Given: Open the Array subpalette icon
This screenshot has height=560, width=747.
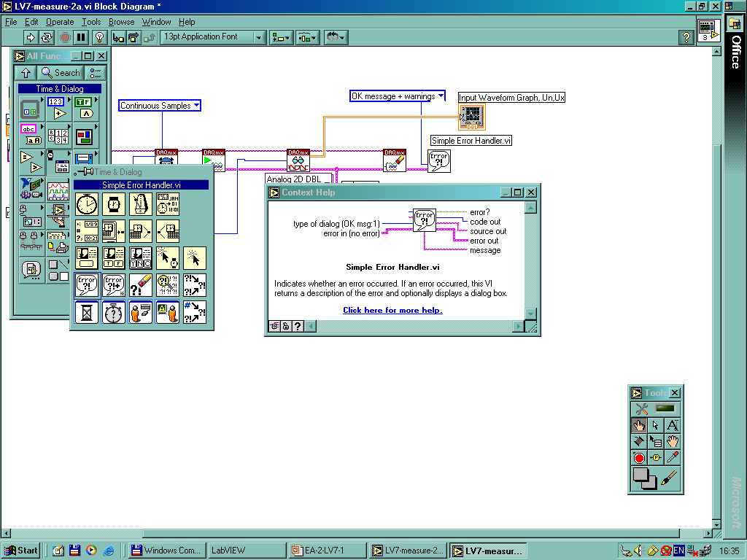Looking at the screenshot, I should click(58, 135).
